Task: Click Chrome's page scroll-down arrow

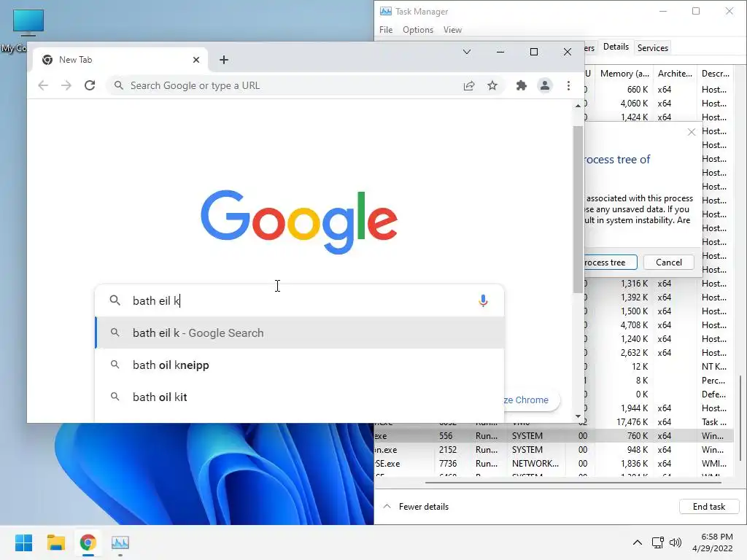Action: (578, 416)
